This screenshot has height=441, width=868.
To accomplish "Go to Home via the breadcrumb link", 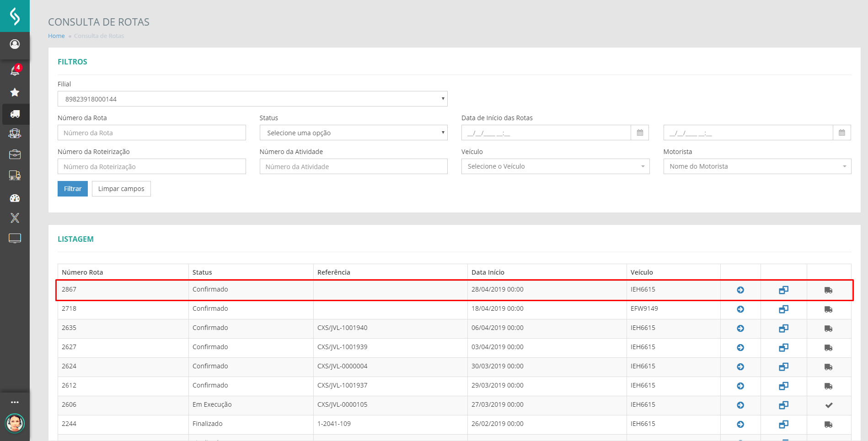I will point(56,36).
